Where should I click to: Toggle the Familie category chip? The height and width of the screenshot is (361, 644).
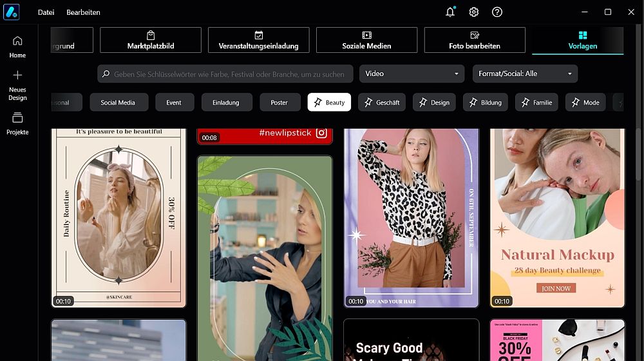click(536, 102)
